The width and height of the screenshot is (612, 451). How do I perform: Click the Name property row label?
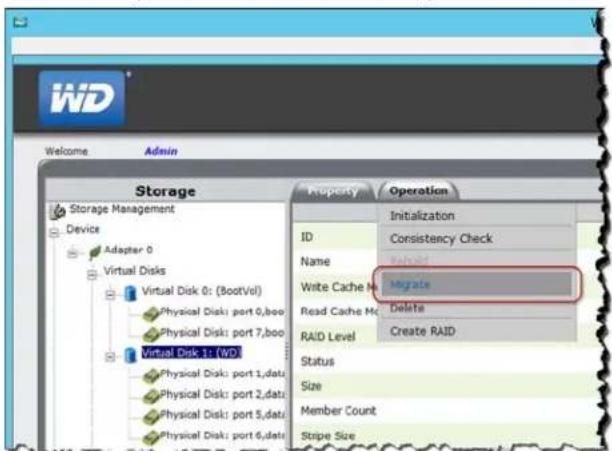click(315, 261)
